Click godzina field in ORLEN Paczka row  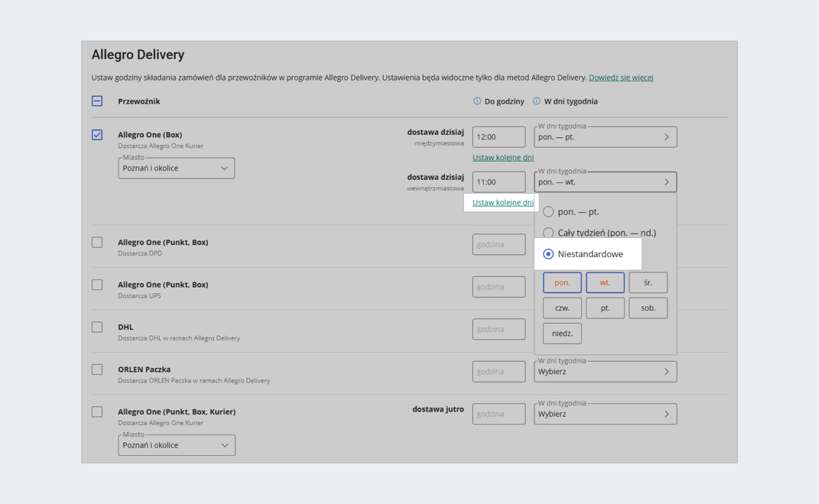tap(499, 372)
